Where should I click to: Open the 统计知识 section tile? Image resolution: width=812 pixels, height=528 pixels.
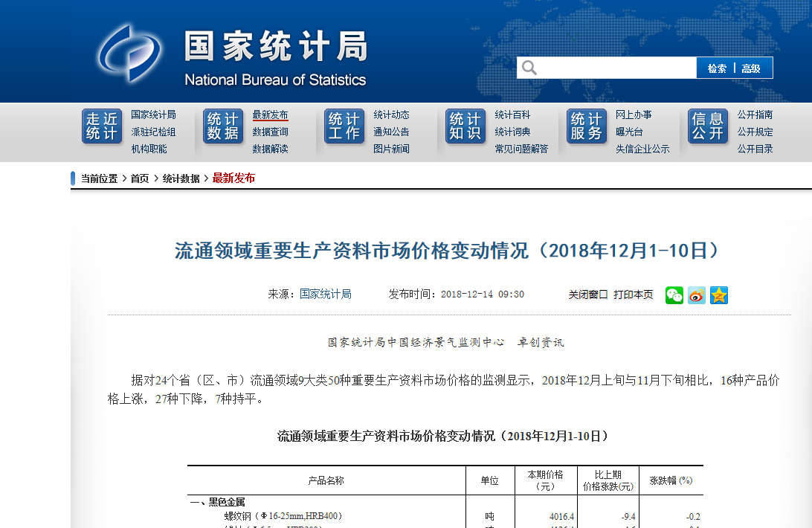(465, 126)
